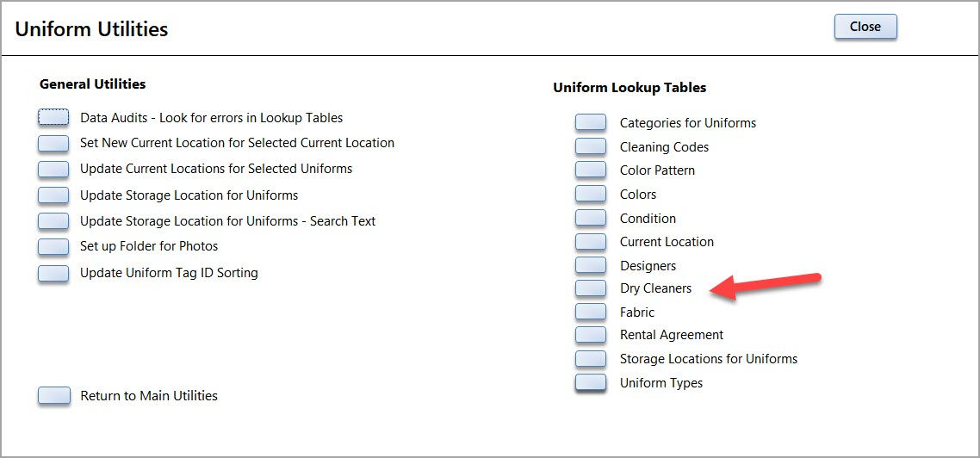980x458 pixels.
Task: Open the Dry Cleaners lookup table
Action: click(x=591, y=288)
